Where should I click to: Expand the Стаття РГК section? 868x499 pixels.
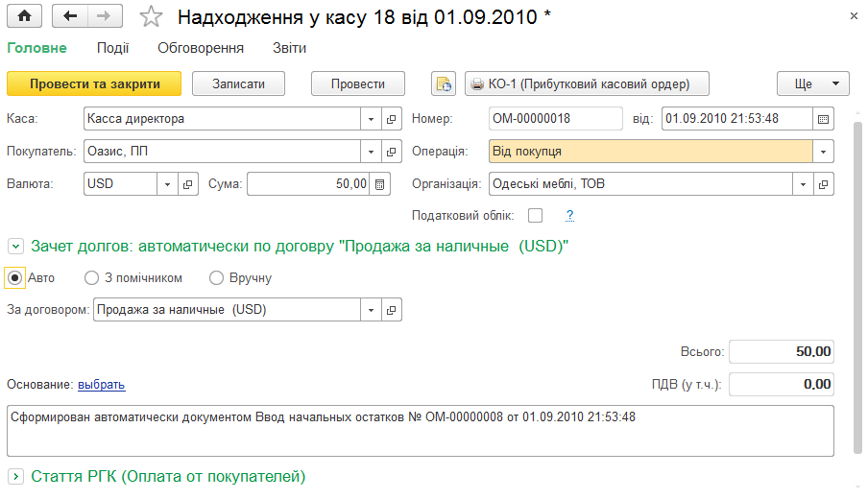pyautogui.click(x=16, y=476)
